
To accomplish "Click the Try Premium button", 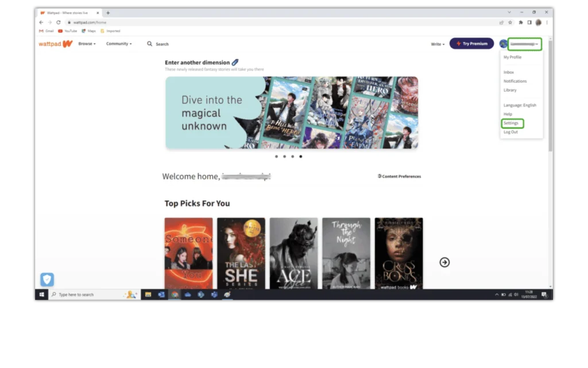I will [472, 44].
